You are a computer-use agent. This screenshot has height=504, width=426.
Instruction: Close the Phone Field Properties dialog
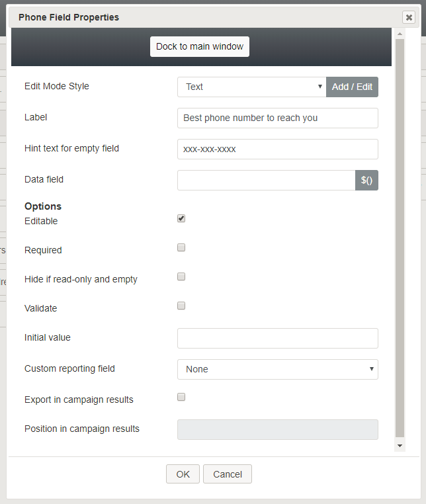(409, 17)
